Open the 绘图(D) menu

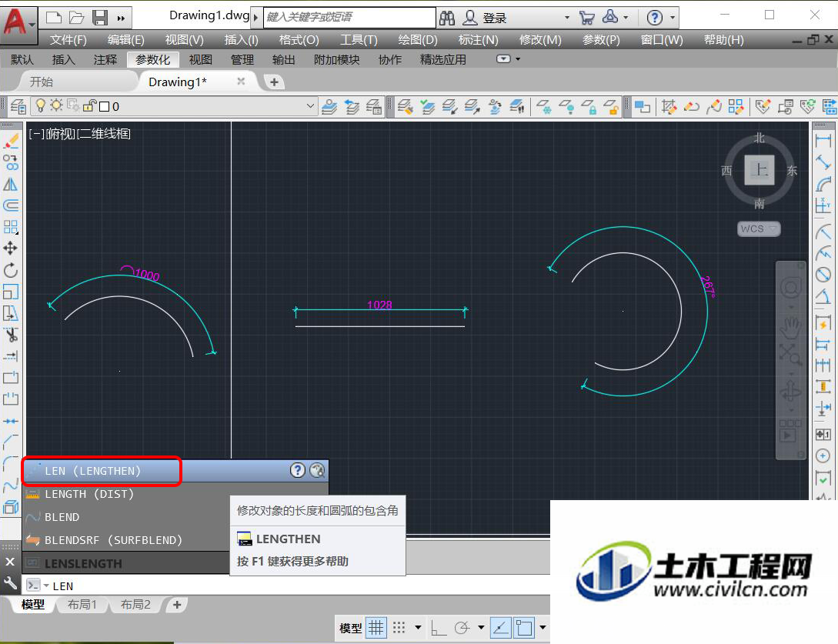point(418,40)
